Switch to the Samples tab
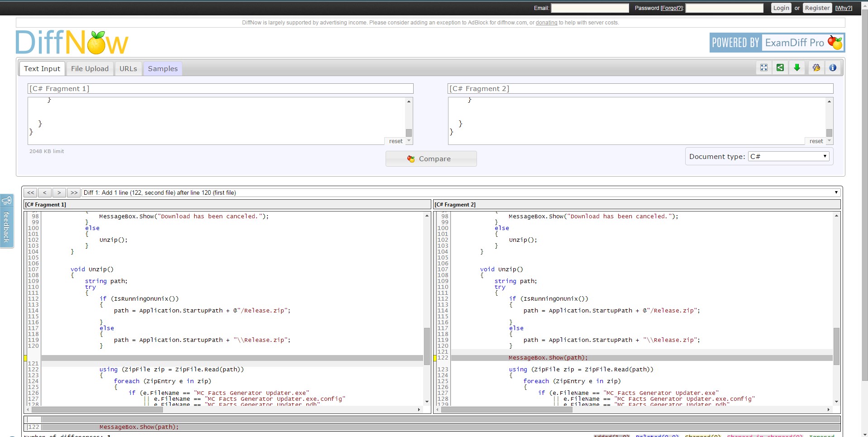Screen dimensions: 868x437 click(162, 69)
